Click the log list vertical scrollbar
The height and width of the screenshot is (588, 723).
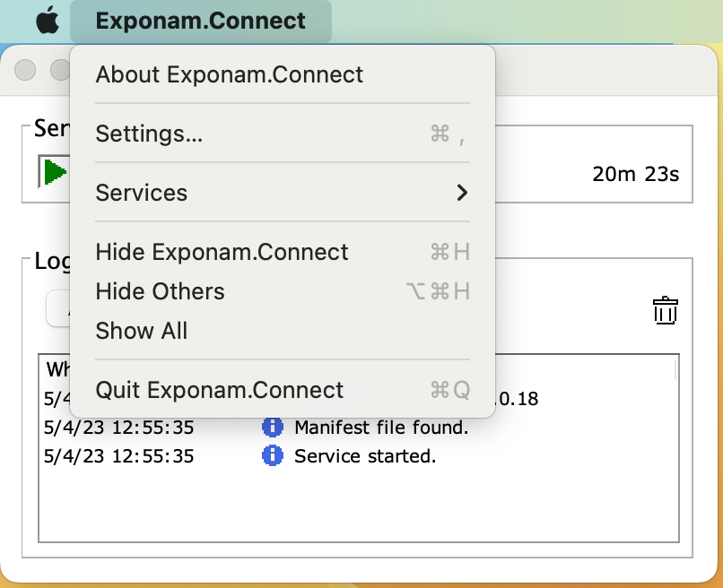click(x=675, y=448)
